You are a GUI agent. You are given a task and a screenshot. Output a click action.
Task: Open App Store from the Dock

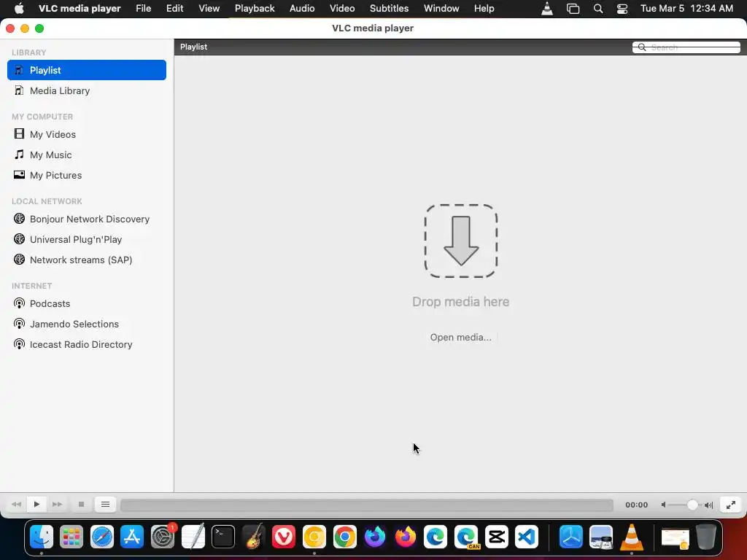[x=133, y=537]
